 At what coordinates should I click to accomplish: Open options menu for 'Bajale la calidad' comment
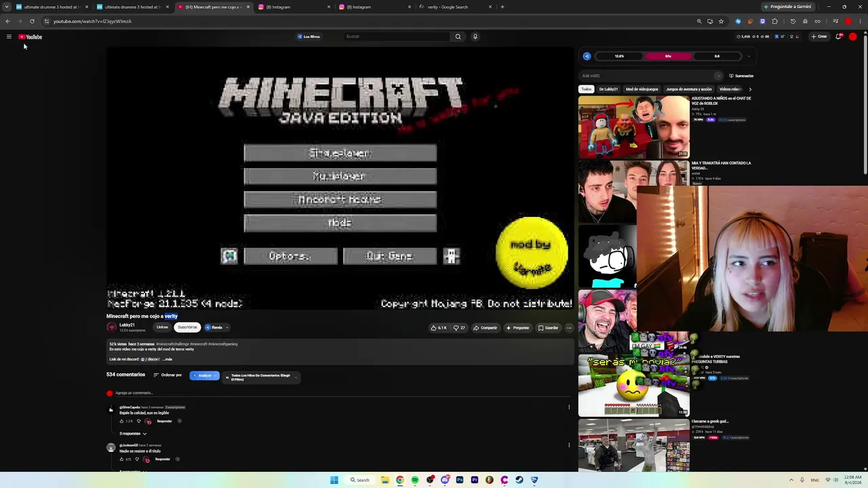point(569,407)
